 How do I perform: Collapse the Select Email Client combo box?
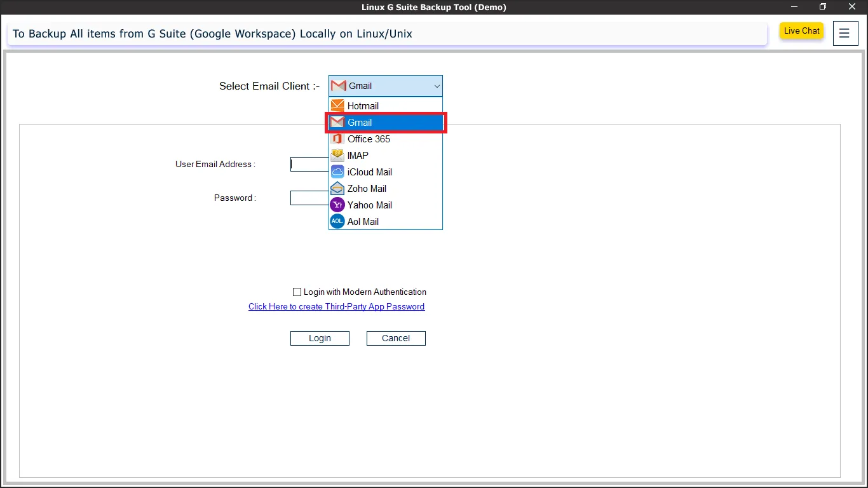click(x=386, y=86)
